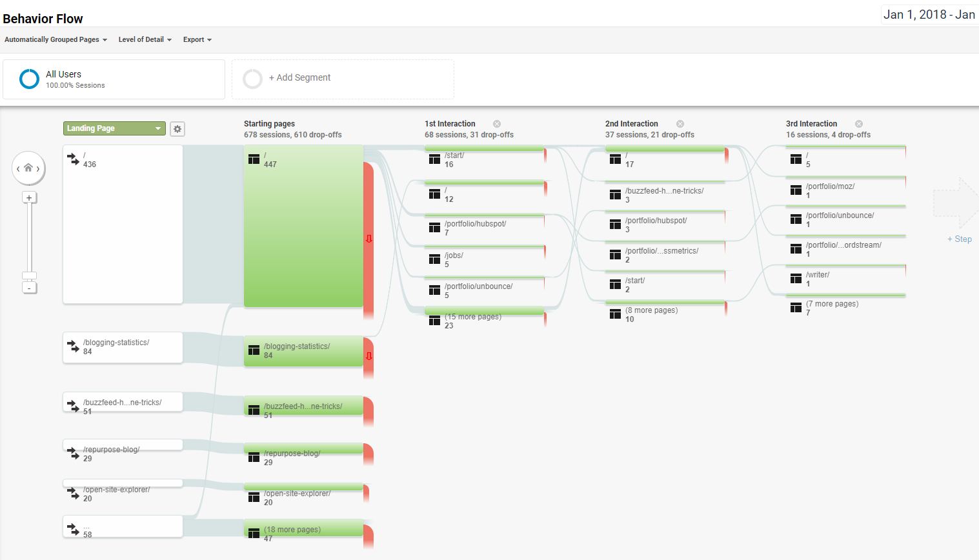
Task: Pan right with the navigation arrow
Action: point(39,169)
